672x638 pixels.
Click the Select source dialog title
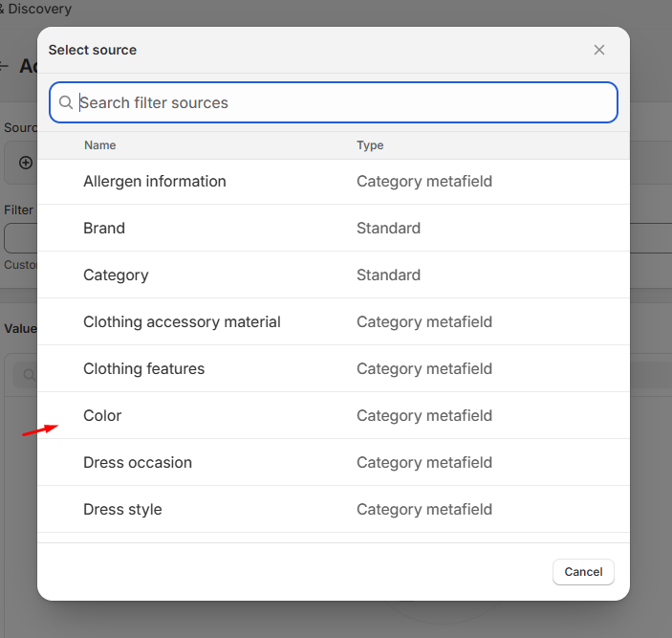click(x=93, y=50)
